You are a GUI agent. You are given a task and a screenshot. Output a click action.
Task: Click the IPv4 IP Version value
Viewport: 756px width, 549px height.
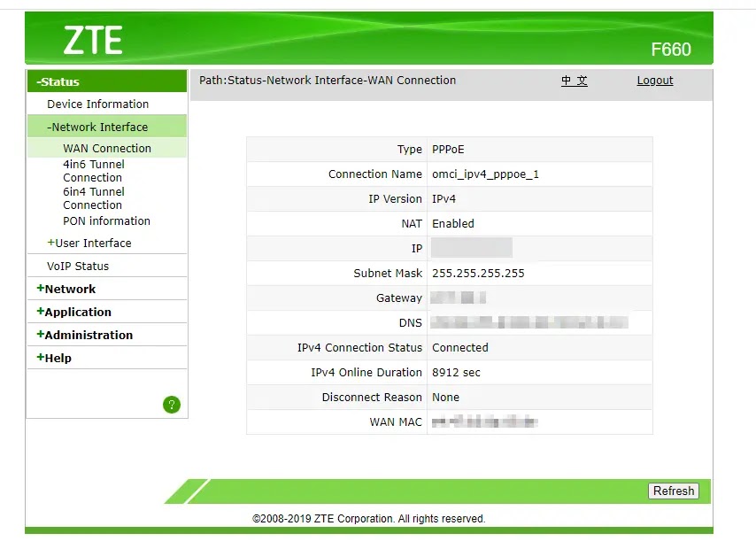tap(444, 198)
